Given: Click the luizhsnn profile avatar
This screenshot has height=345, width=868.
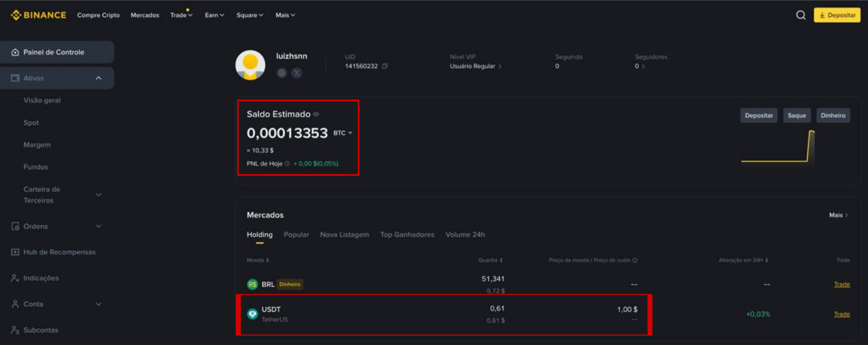Looking at the screenshot, I should tap(250, 65).
